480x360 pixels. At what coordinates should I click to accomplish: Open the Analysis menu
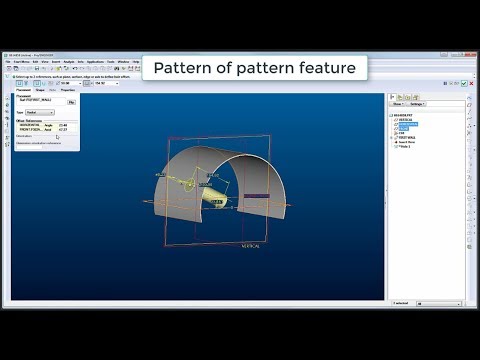[69, 62]
